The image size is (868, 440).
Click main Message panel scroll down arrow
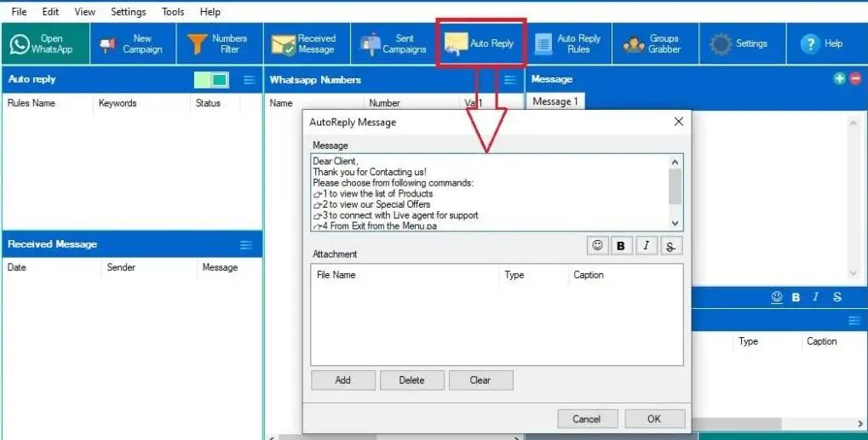click(854, 274)
